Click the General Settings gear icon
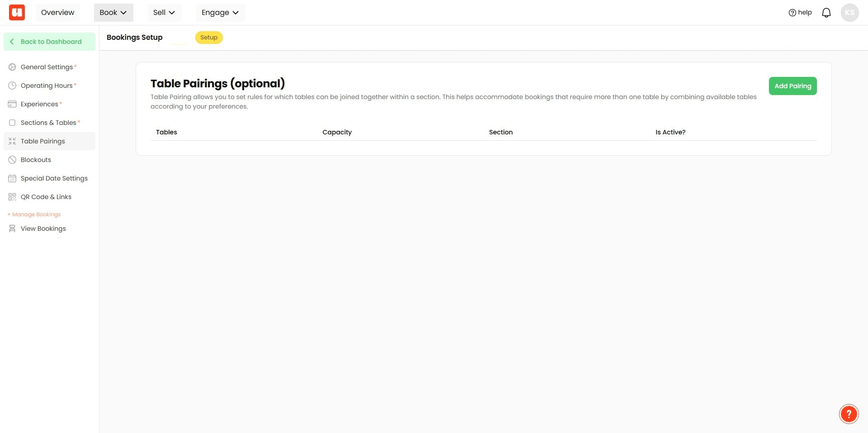Screen dimensions: 868x433 [x=12, y=67]
